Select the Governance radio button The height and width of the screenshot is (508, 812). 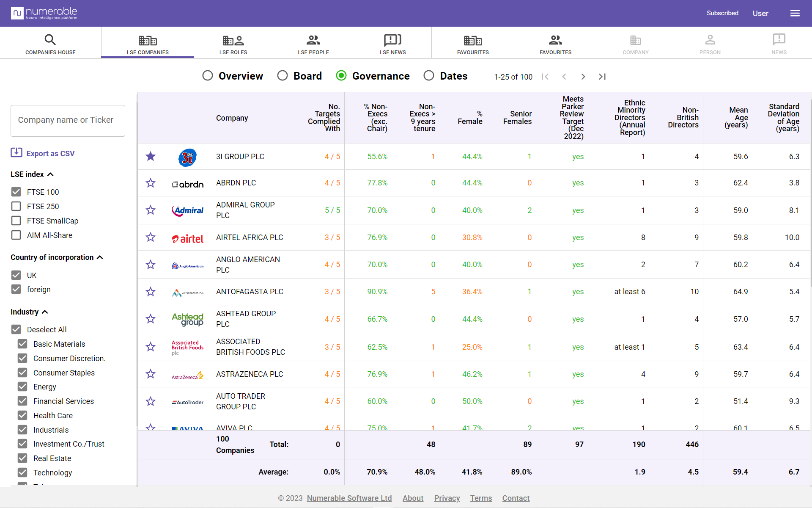341,75
